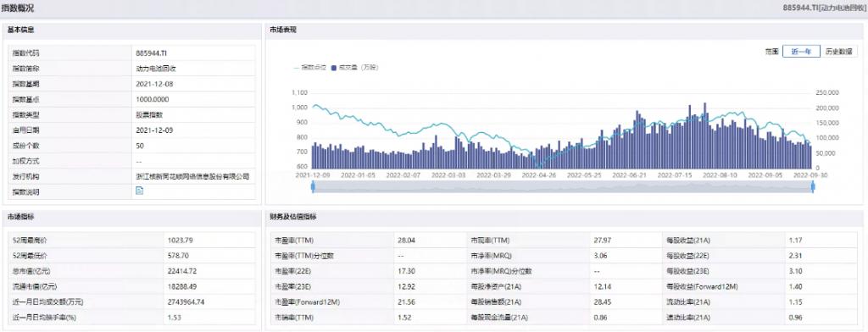Open the 指数说明 document icon
This screenshot has height=332, width=868.
pyautogui.click(x=140, y=191)
